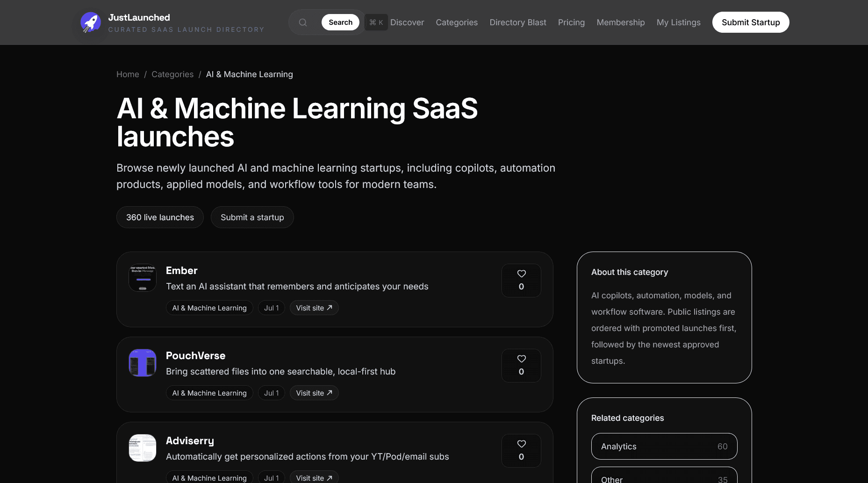Click the Adviserry description text
The width and height of the screenshot is (868, 483).
click(x=308, y=457)
